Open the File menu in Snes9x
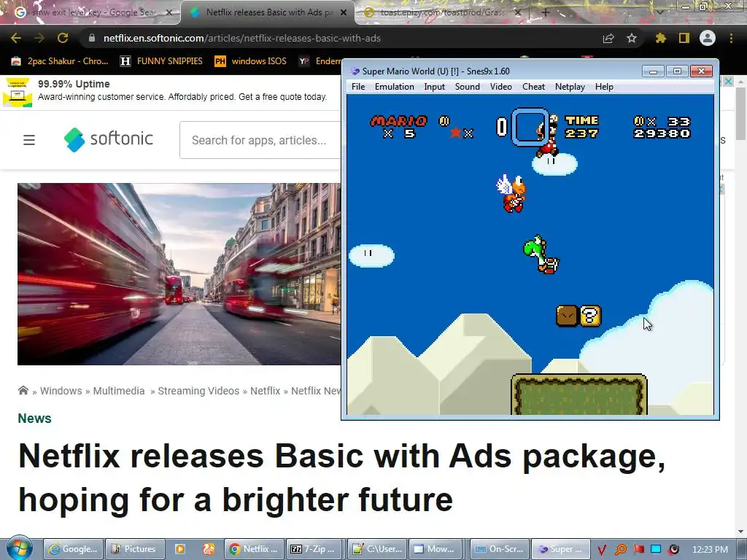Screen dimensions: 747x560 pyautogui.click(x=357, y=87)
